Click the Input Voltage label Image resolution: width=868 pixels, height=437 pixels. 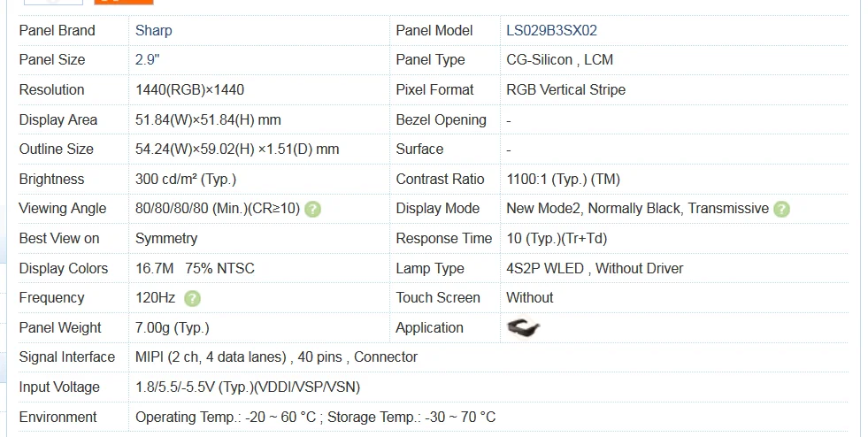click(x=59, y=387)
